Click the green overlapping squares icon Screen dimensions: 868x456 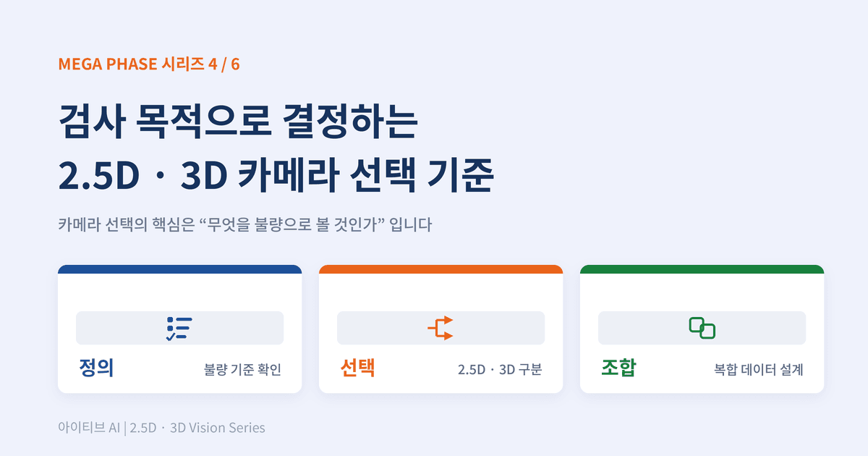tap(702, 328)
